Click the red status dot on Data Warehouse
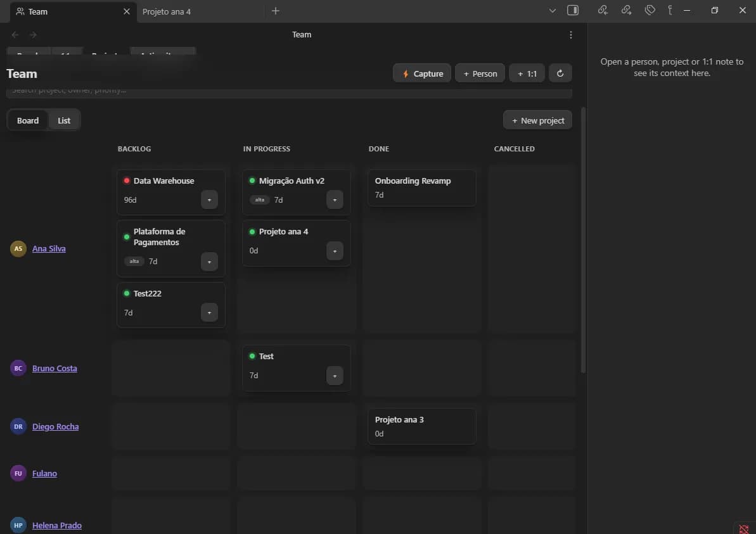Viewport: 756px width, 534px height. 127,181
